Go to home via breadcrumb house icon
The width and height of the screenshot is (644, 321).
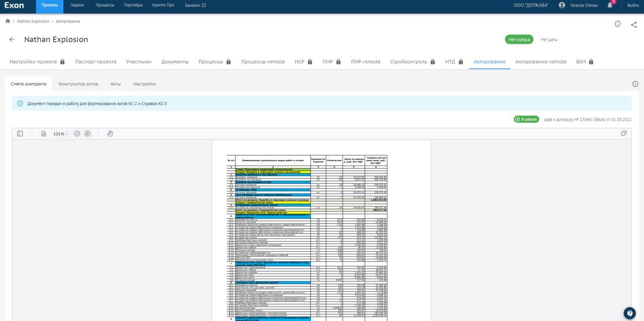(8, 21)
